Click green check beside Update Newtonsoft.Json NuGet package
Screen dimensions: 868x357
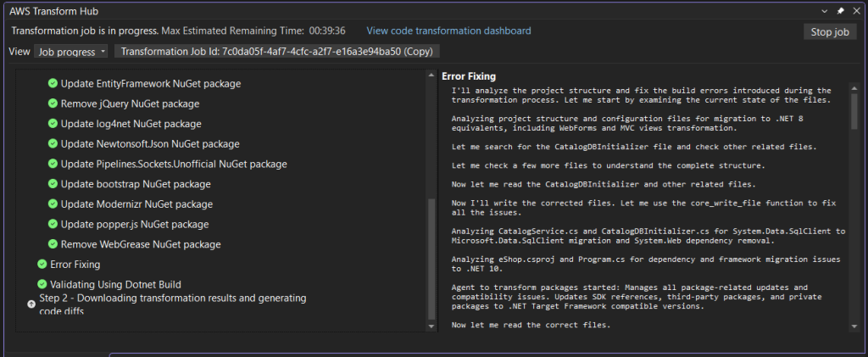pyautogui.click(x=53, y=144)
